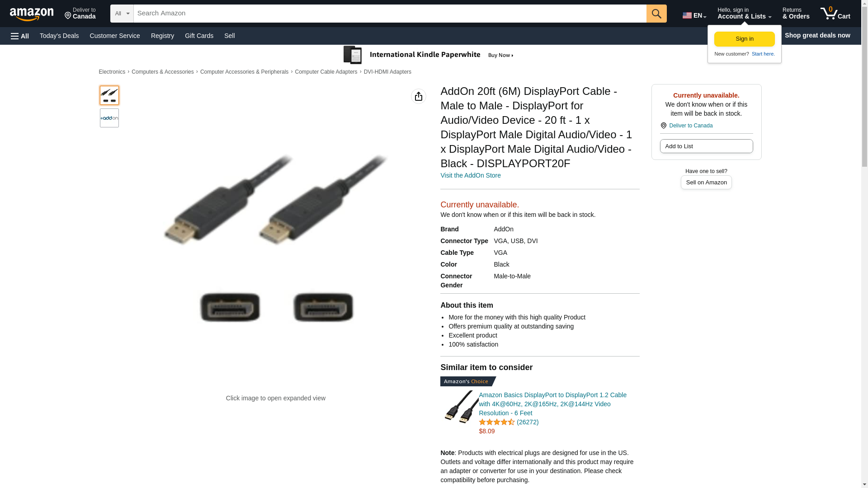This screenshot has width=868, height=488.
Task: Open Computer Cable Adapters breadcrumb
Action: point(326,72)
